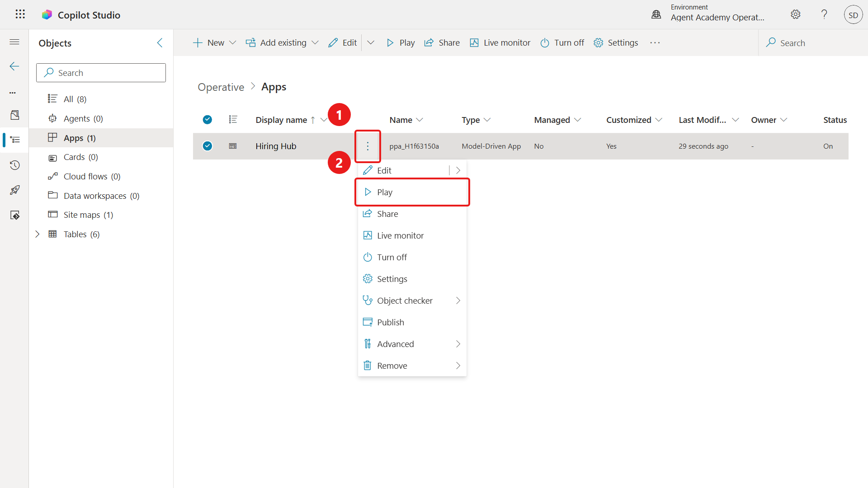Open the Hiring Hub vertical ellipsis menu
868x488 pixels.
pos(368,146)
